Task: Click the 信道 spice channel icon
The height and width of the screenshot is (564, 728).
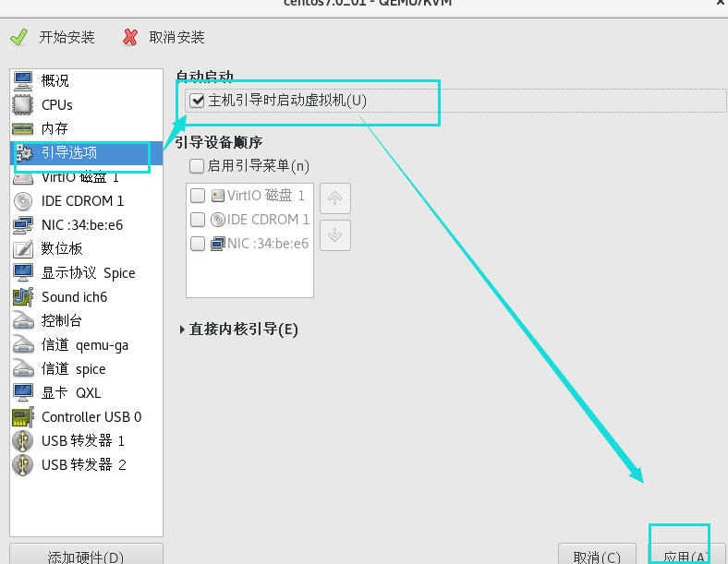Action: tap(23, 369)
